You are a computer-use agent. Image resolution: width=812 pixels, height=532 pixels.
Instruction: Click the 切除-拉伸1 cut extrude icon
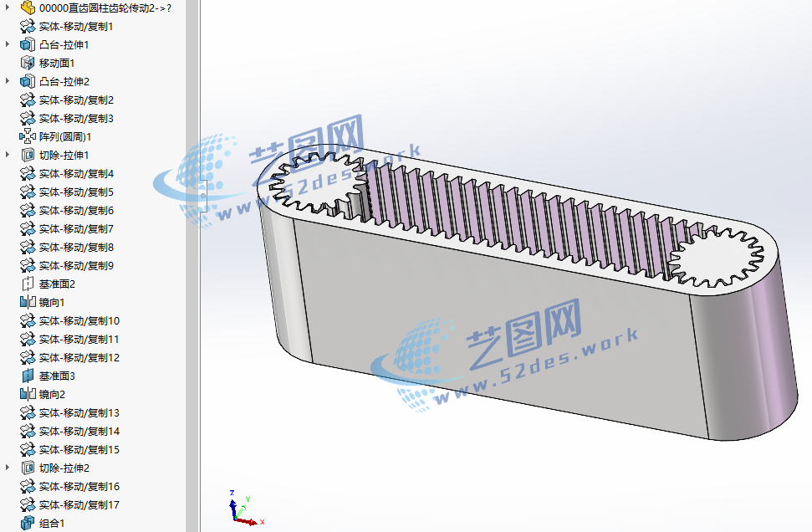[28, 156]
